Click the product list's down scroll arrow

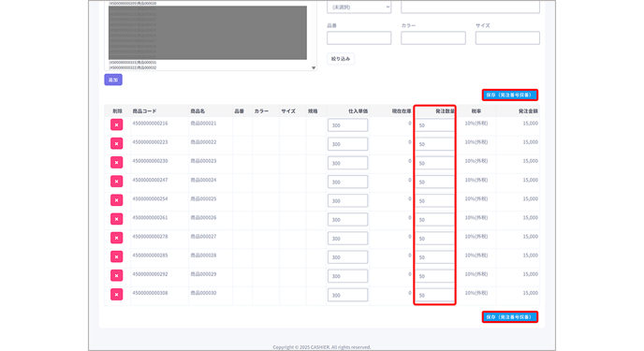pos(314,67)
